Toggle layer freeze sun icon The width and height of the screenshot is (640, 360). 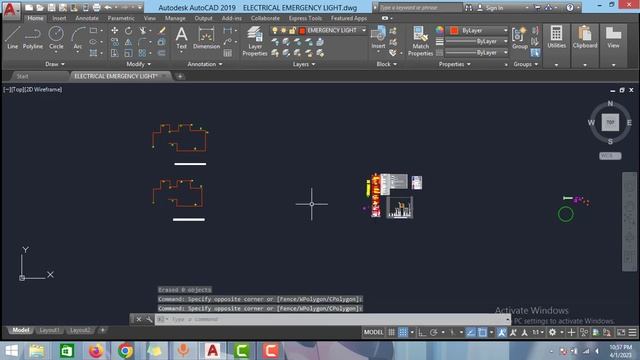coord(283,31)
